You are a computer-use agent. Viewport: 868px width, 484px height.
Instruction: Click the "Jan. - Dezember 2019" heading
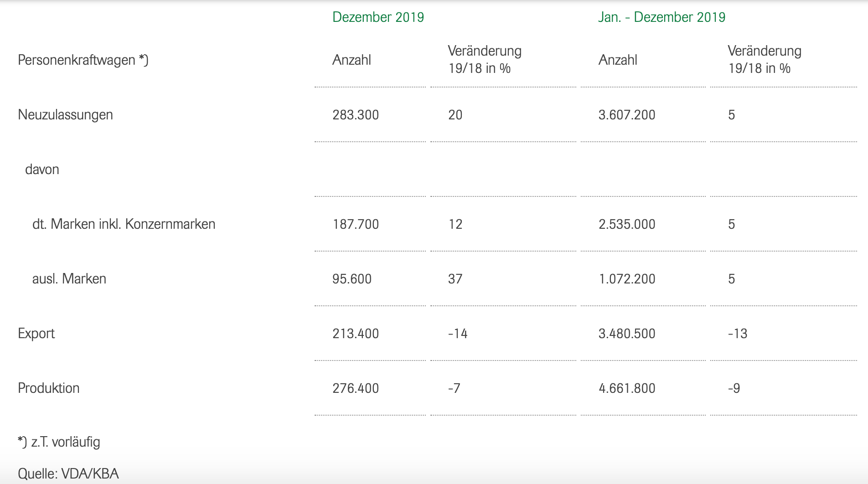coord(661,17)
